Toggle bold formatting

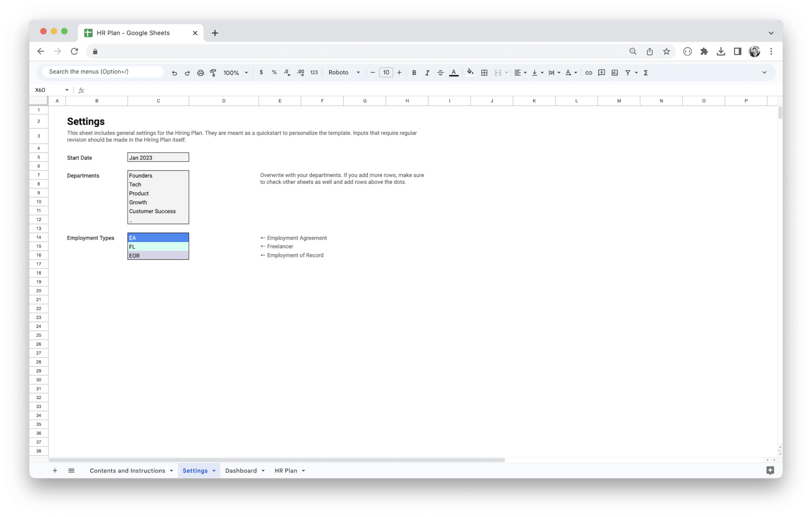point(414,72)
